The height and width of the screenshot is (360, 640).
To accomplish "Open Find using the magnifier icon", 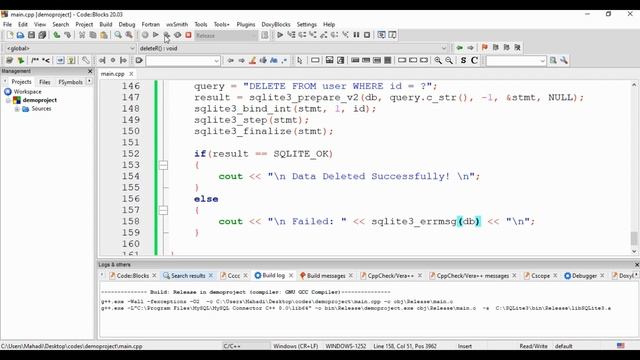I will click(x=118, y=35).
